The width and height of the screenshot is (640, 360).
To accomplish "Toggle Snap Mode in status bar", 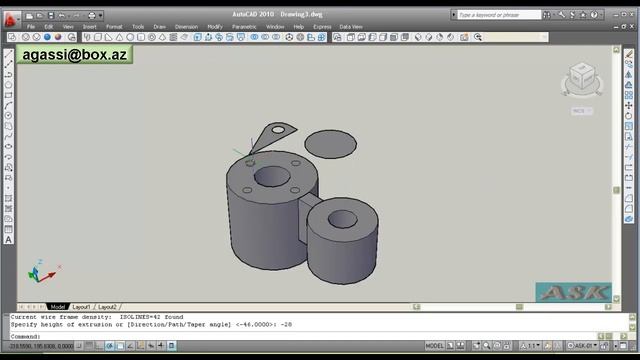I will [x=78, y=346].
